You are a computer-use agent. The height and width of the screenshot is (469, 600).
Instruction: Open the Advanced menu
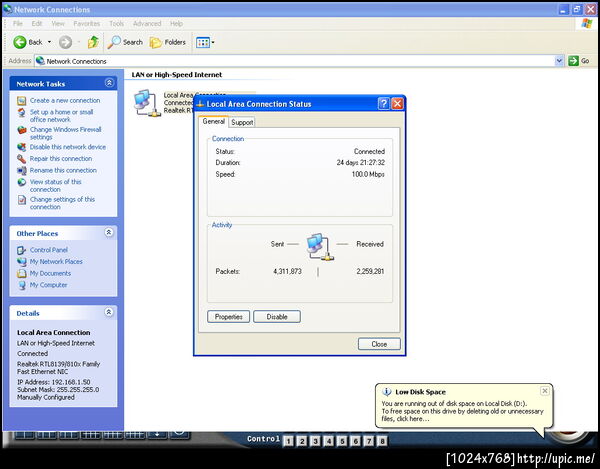click(x=147, y=24)
